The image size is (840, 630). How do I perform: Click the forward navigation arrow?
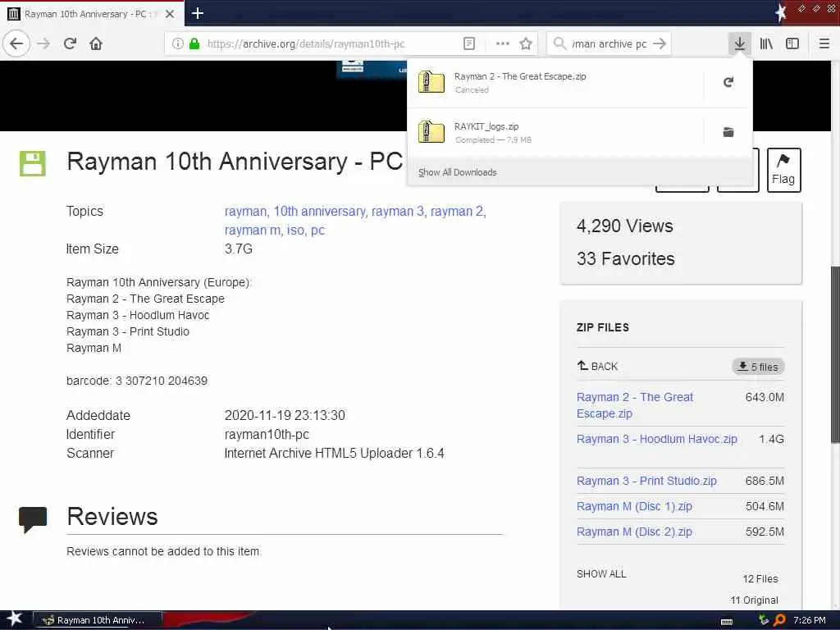[44, 43]
